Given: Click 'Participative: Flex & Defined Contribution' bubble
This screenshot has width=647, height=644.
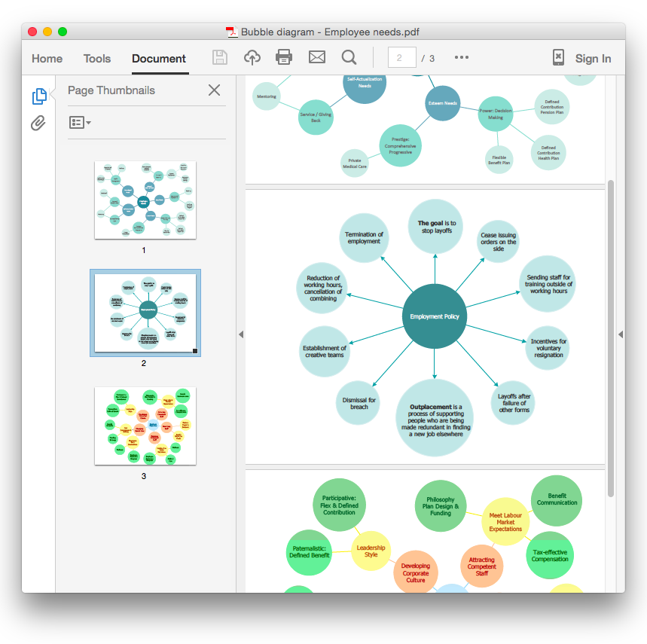Looking at the screenshot, I should 339,505.
